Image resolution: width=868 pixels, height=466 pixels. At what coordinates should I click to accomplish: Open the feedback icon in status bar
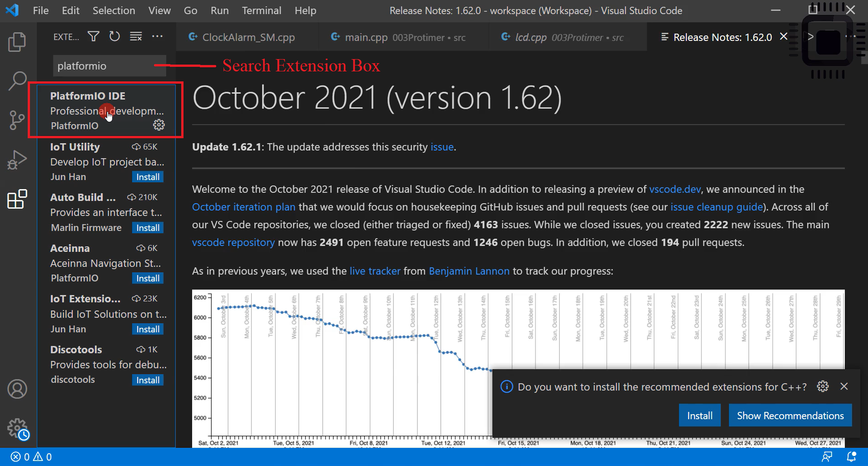(x=827, y=457)
